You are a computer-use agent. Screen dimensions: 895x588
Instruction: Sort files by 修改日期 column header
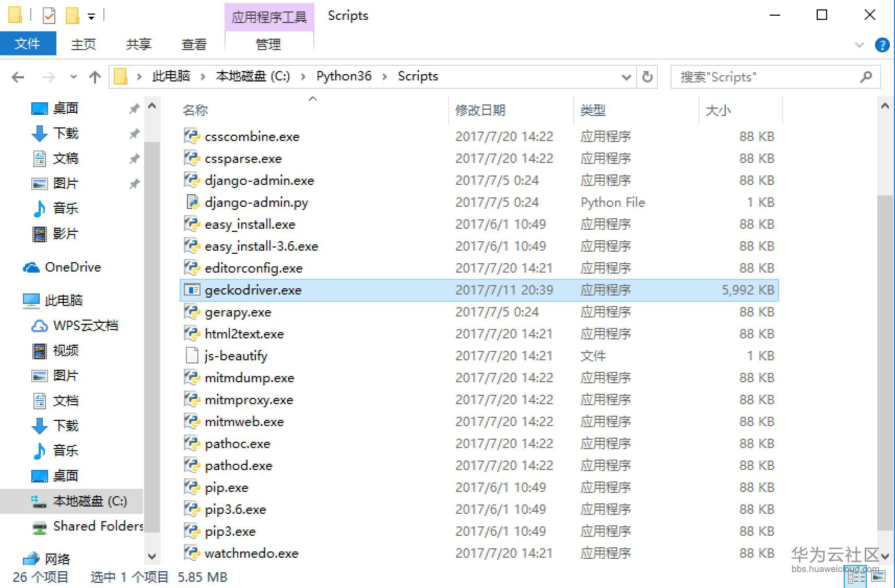(x=480, y=110)
